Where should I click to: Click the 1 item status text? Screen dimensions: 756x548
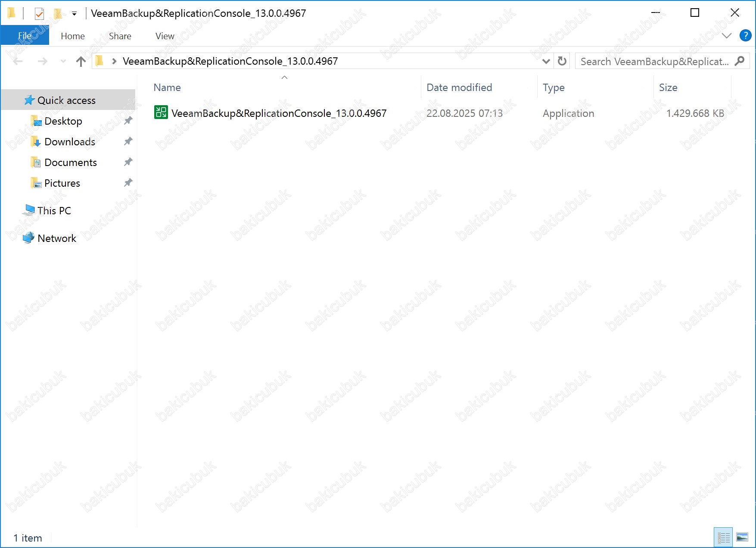tap(28, 538)
